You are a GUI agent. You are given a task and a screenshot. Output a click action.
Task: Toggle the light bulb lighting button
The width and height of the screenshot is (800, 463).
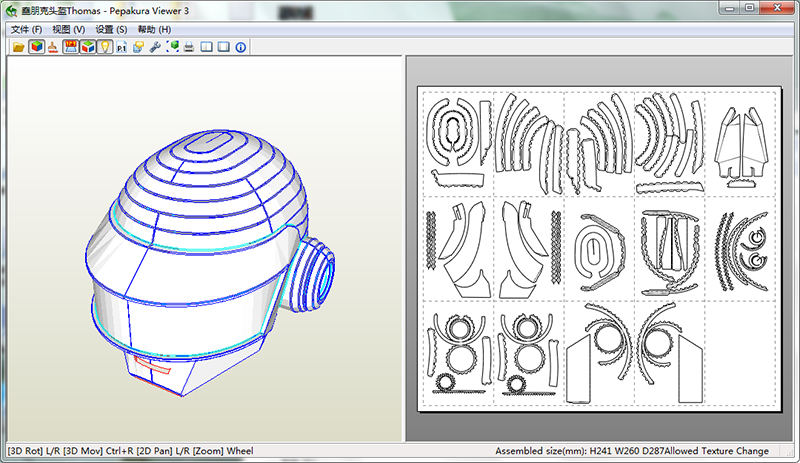pyautogui.click(x=104, y=47)
